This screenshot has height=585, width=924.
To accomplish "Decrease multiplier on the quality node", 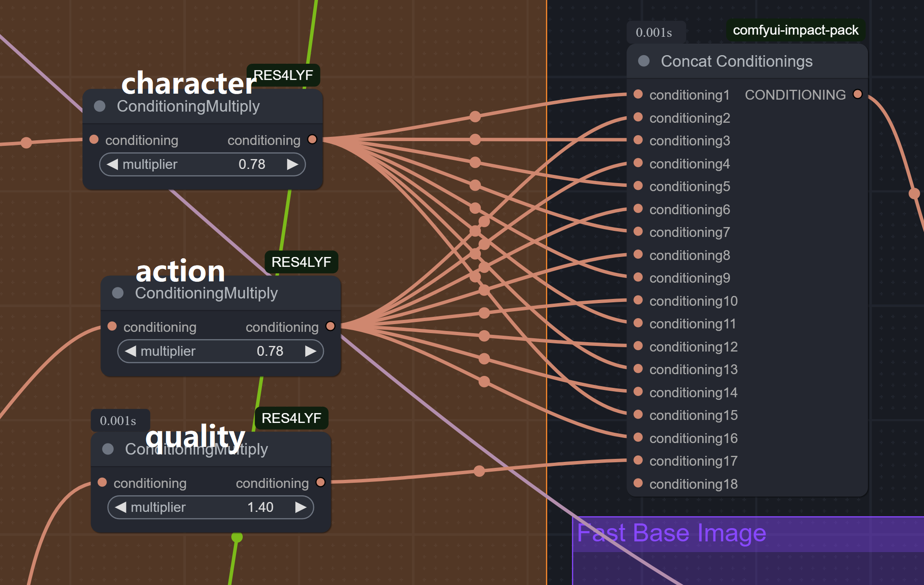I will tap(121, 507).
